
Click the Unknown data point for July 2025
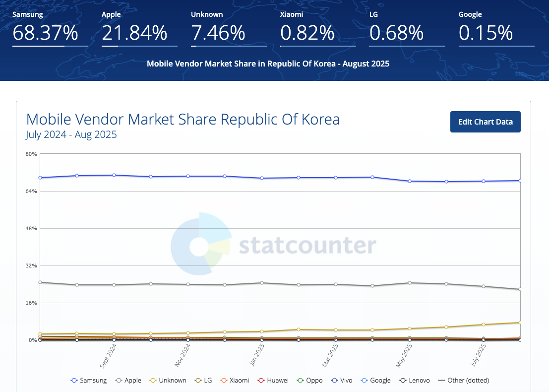pos(484,325)
